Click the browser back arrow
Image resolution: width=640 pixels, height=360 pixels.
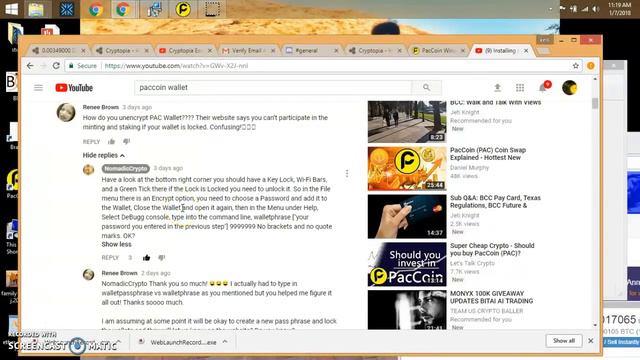click(30, 66)
